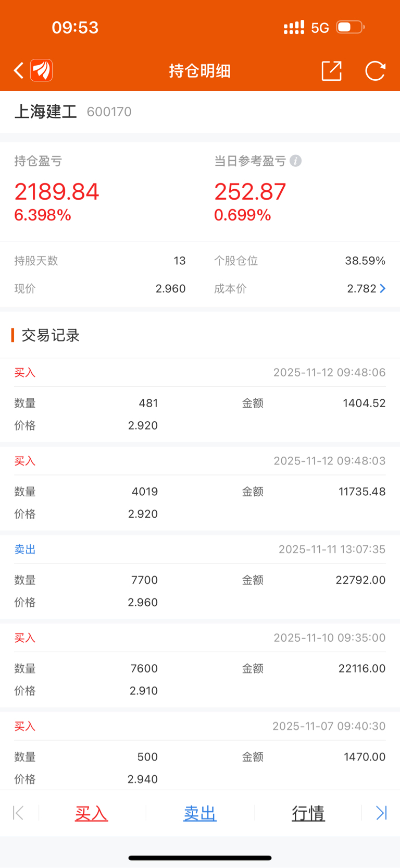Image resolution: width=400 pixels, height=868 pixels.
Task: Tap the share export icon
Action: click(331, 71)
